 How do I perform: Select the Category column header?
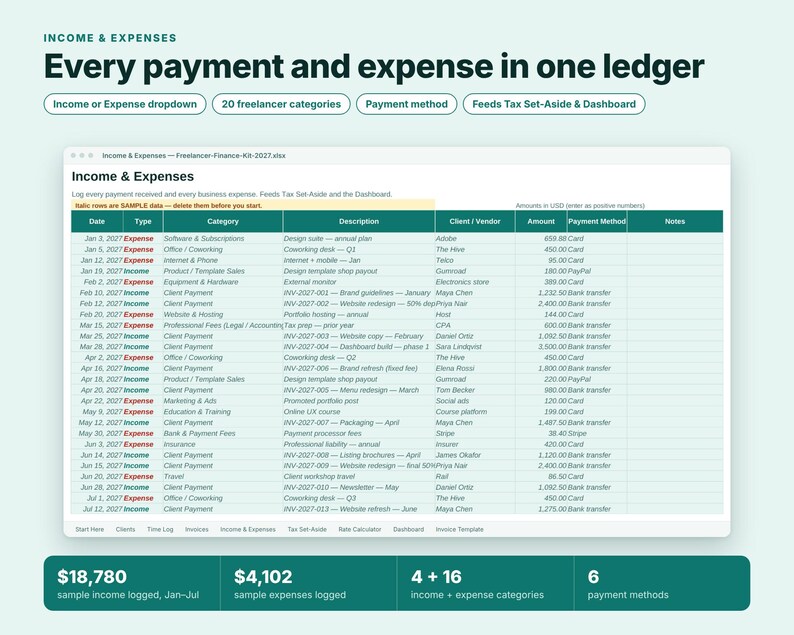click(x=223, y=221)
